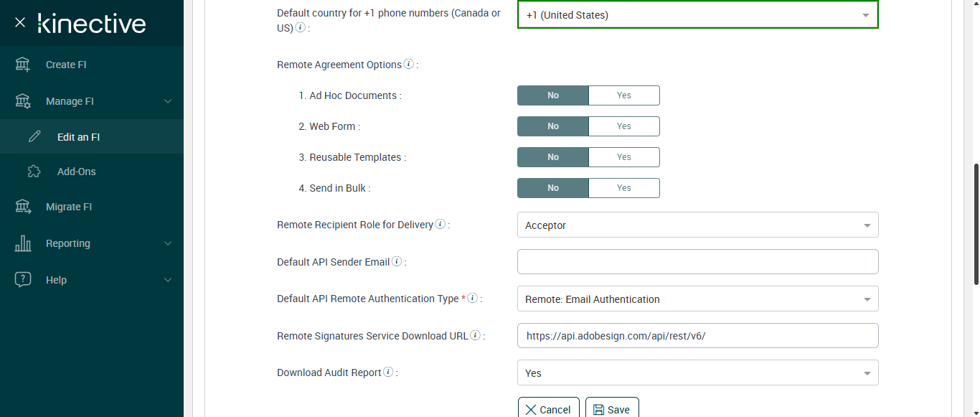Open Default API Remote Authentication Type dropdown
Image resolution: width=980 pixels, height=417 pixels.
[x=697, y=299]
